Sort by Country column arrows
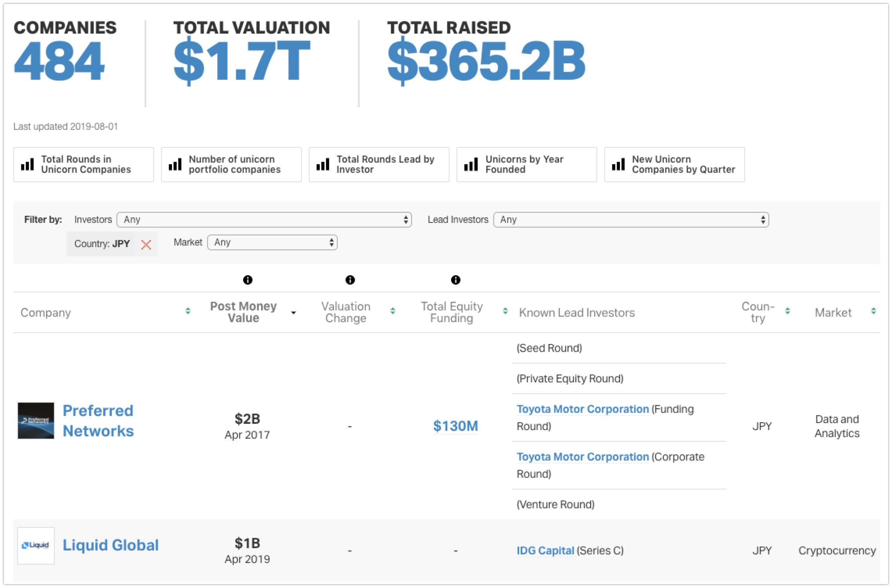The image size is (892, 588). point(788,311)
